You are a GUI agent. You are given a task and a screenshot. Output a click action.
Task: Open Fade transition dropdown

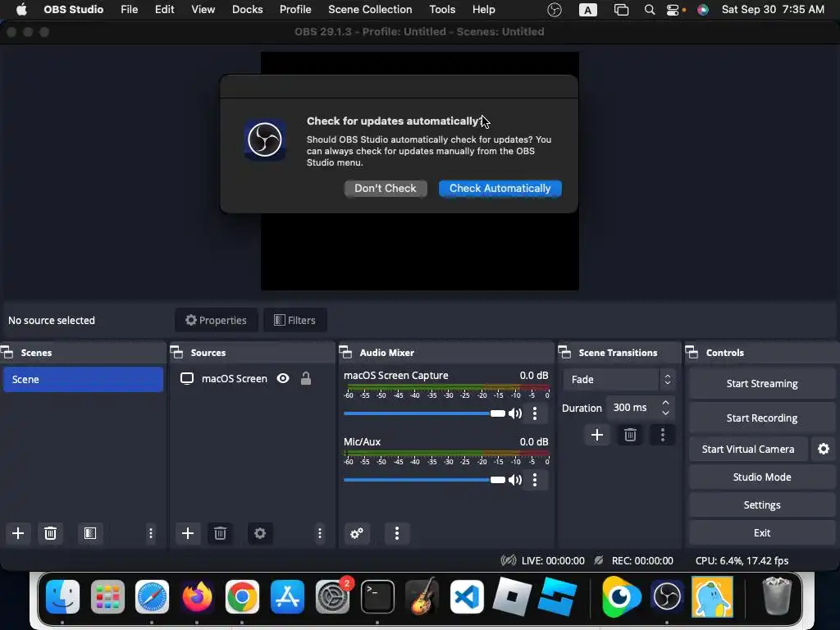619,379
